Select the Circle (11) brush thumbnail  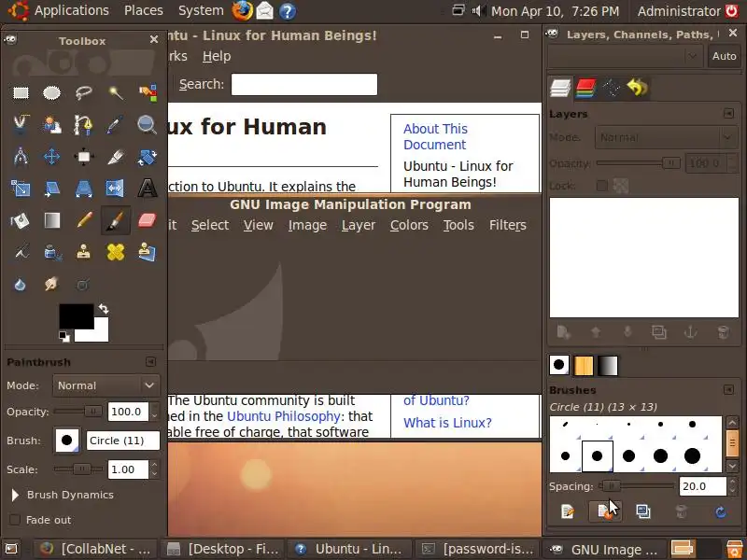click(x=597, y=455)
